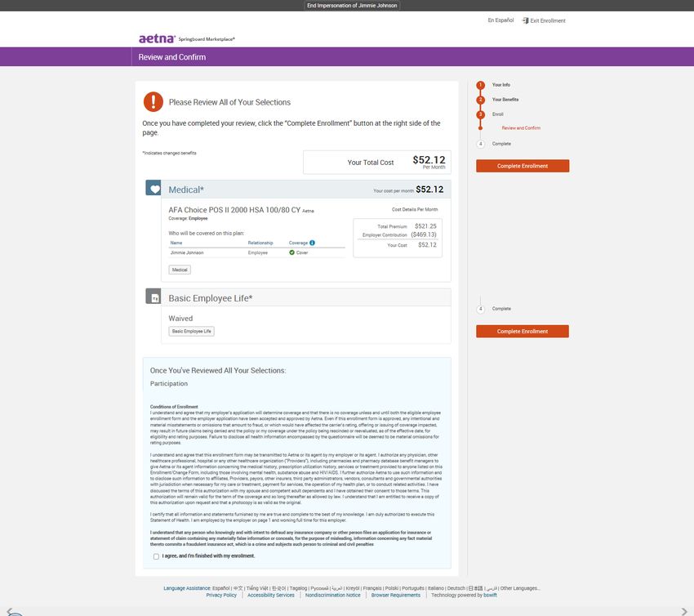Go to the Enroll step

497,114
